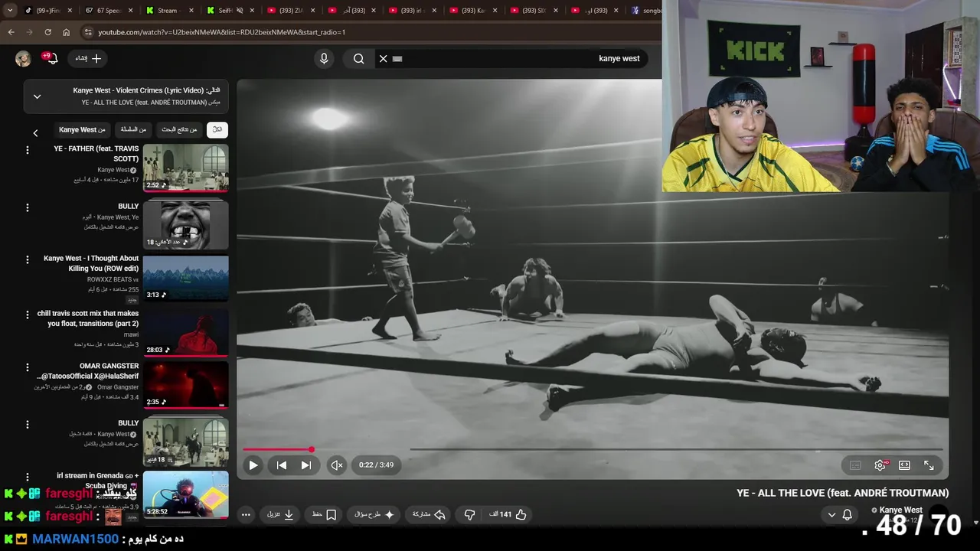The image size is (980, 551).
Task: Click the Create plus button
Action: click(88, 59)
